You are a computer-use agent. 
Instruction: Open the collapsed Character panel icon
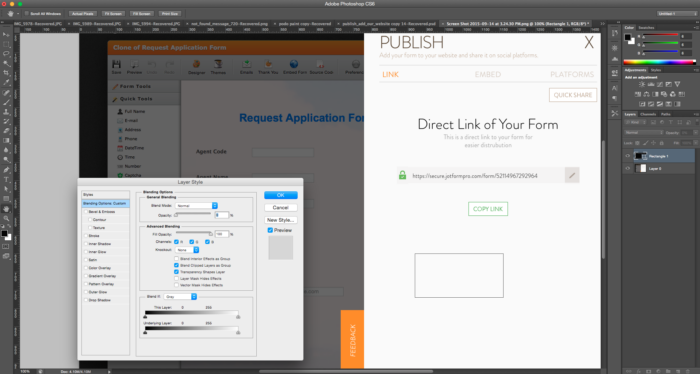coord(615,88)
